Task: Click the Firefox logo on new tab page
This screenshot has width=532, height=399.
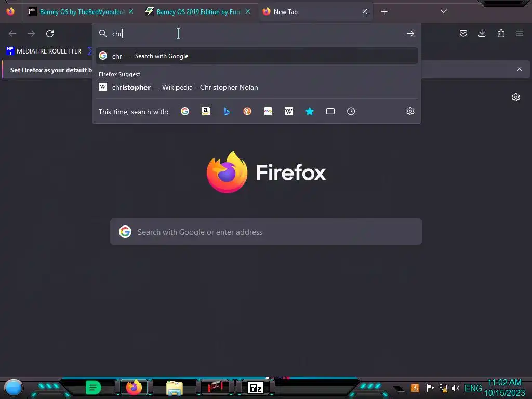Action: [x=227, y=172]
